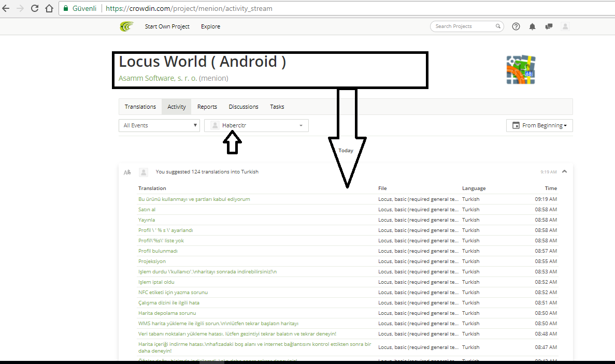Open translation 'Projeksiyon'

tap(152, 261)
